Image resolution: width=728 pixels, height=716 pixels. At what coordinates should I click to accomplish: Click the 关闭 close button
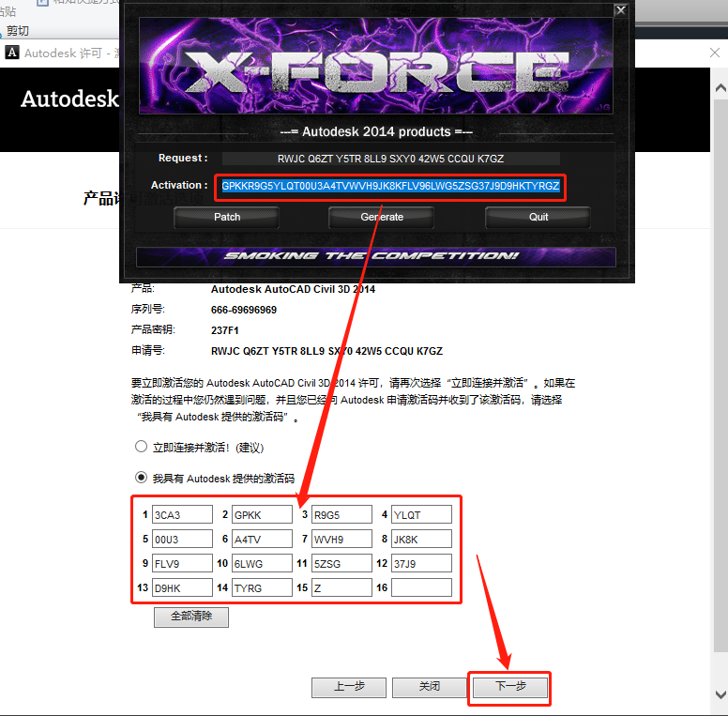[x=430, y=687]
